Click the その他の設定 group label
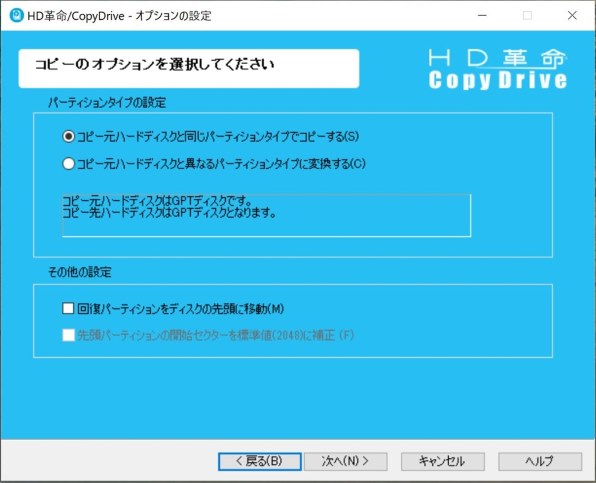This screenshot has height=483, width=596. (x=79, y=272)
